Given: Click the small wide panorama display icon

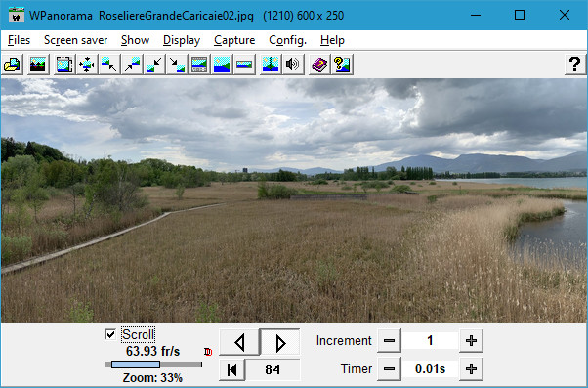Looking at the screenshot, I should (x=244, y=65).
